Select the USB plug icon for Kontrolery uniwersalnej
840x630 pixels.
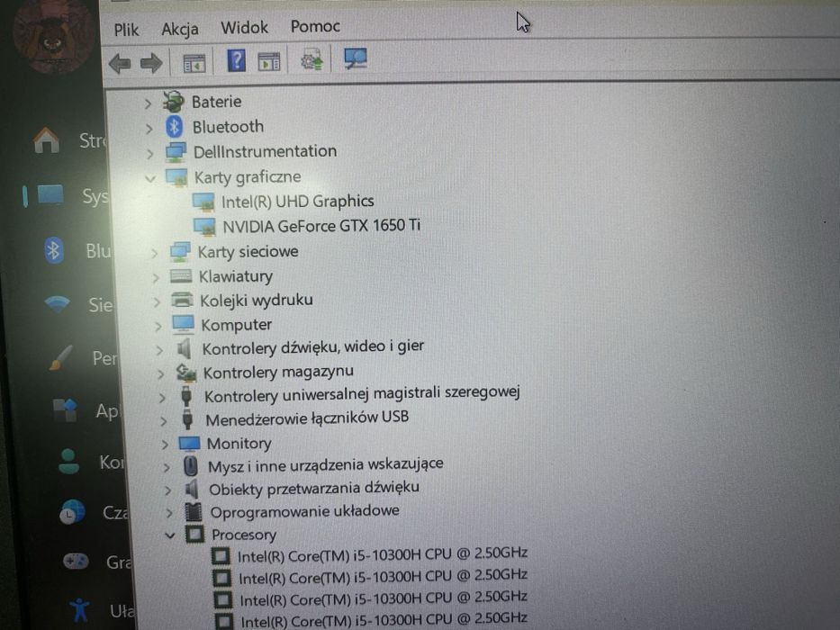[x=186, y=396]
